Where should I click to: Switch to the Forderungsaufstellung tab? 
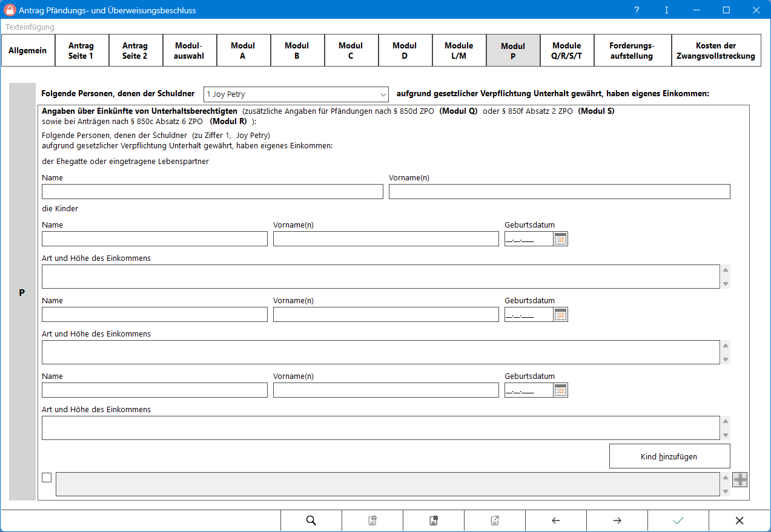point(632,50)
